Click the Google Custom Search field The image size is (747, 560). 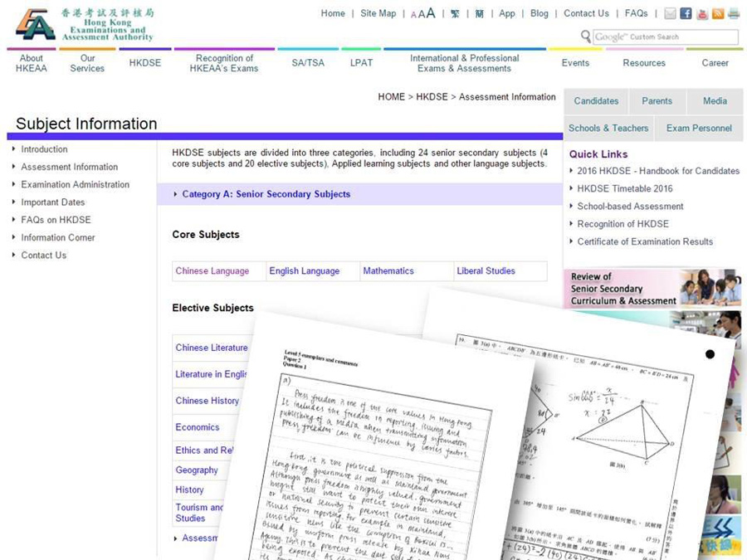click(666, 37)
